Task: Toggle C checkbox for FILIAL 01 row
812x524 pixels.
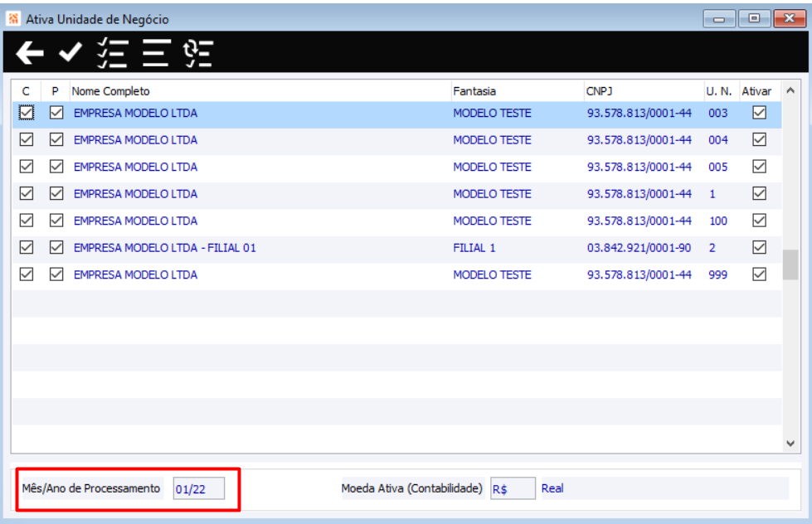Action: pos(27,248)
